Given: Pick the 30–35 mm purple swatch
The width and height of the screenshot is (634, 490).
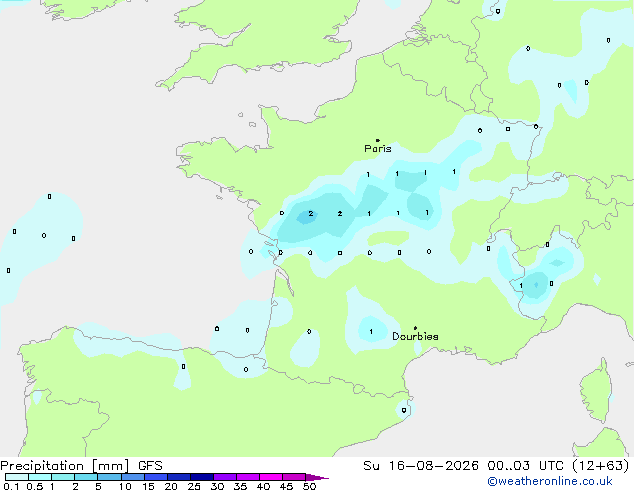Looking at the screenshot, I should (x=224, y=477).
